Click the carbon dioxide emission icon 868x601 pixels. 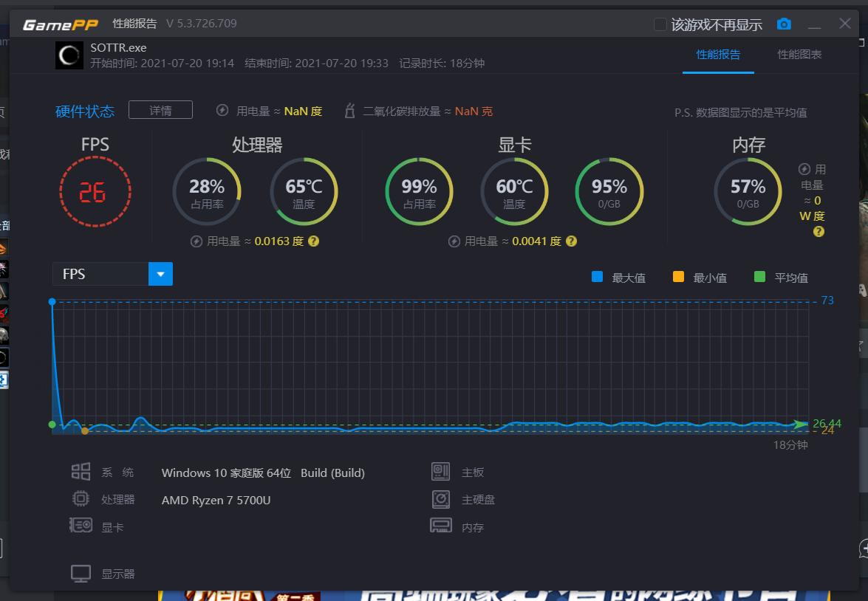coord(349,111)
